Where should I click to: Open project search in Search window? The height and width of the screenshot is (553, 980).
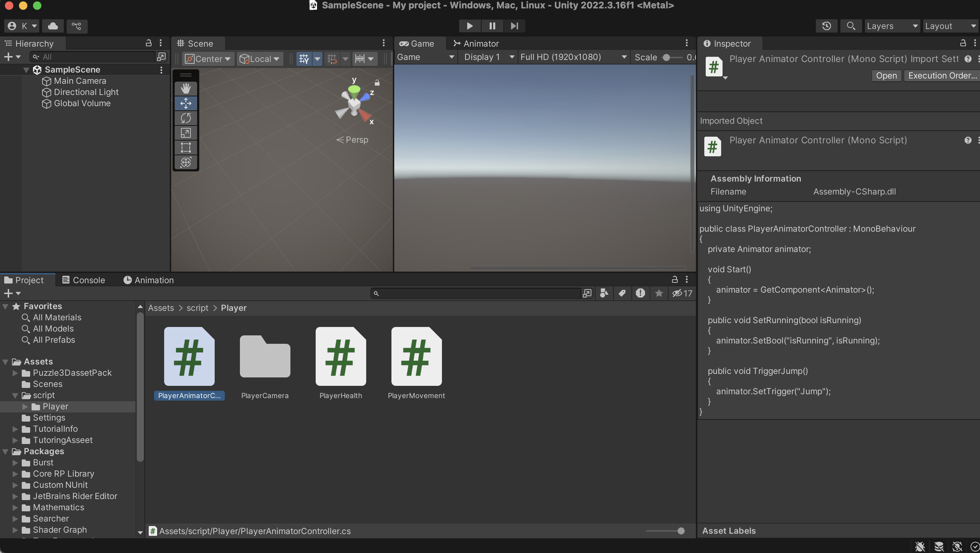pyautogui.click(x=587, y=293)
